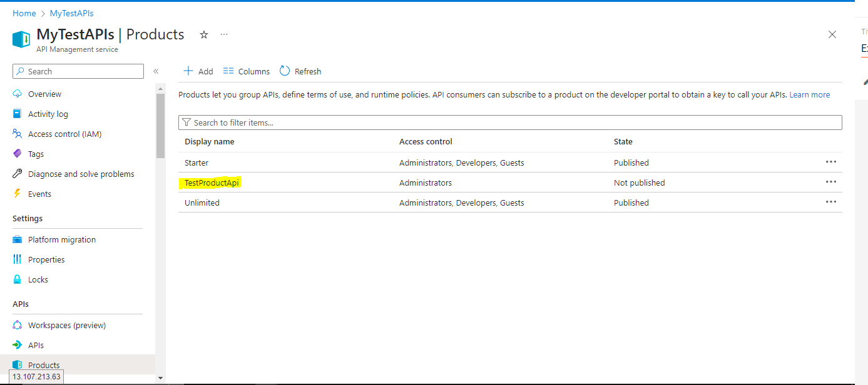
Task: Click the Locks padlock icon
Action: (18, 279)
